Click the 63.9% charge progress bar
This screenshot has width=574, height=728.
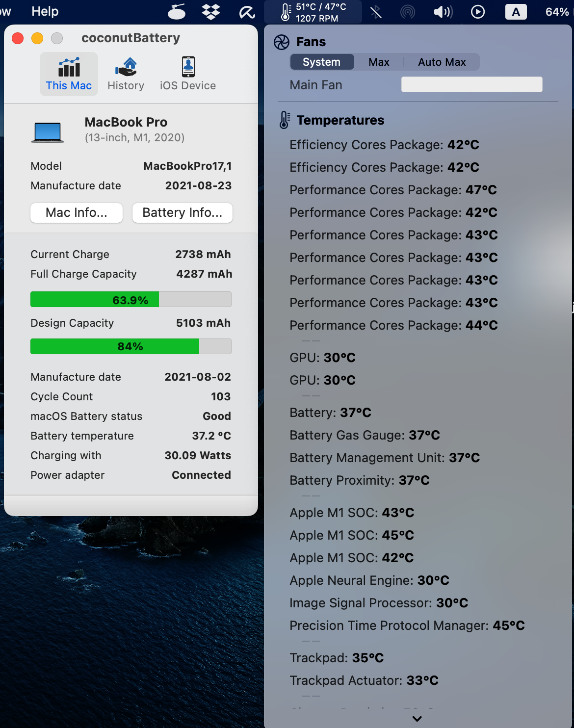(x=131, y=300)
